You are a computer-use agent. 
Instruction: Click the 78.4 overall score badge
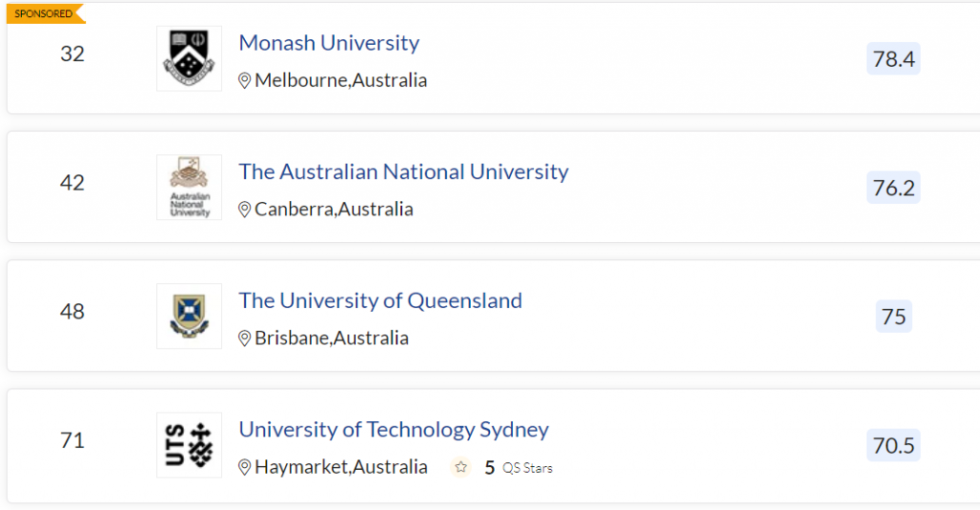(893, 58)
